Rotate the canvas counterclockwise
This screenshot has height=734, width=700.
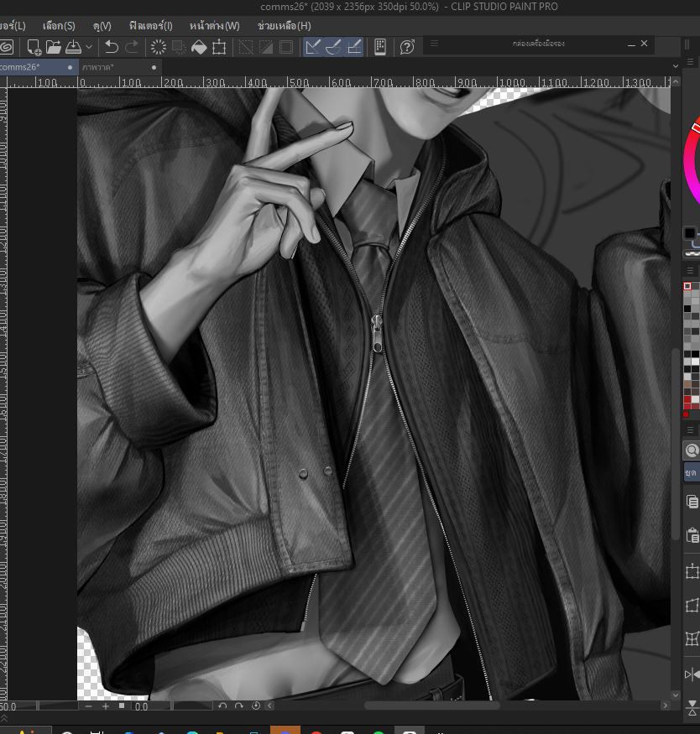click(222, 705)
